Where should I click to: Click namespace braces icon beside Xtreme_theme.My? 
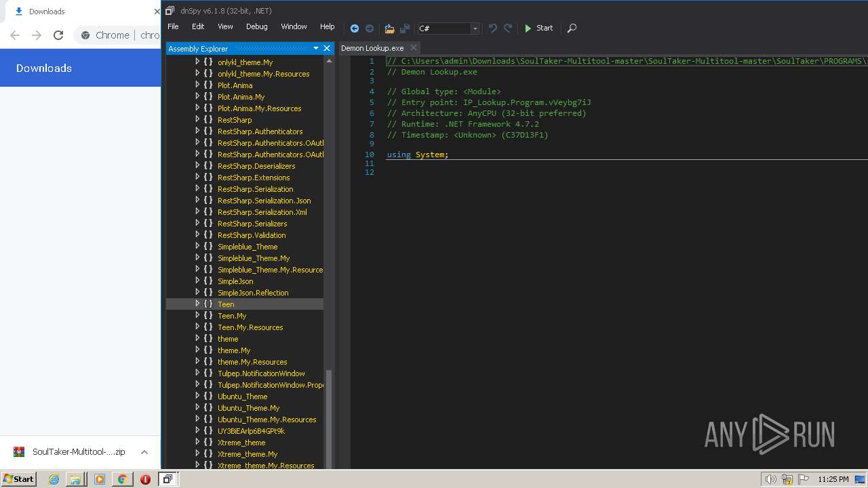point(208,453)
